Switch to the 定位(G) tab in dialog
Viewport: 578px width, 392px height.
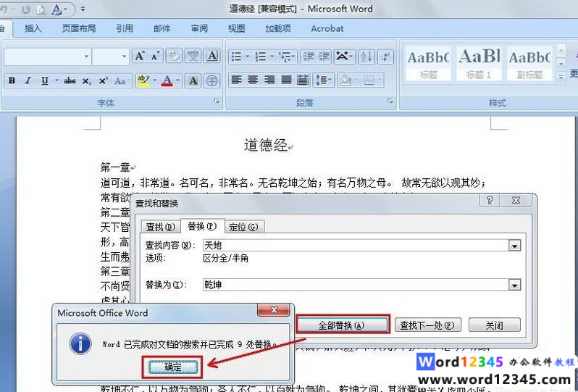(x=243, y=227)
